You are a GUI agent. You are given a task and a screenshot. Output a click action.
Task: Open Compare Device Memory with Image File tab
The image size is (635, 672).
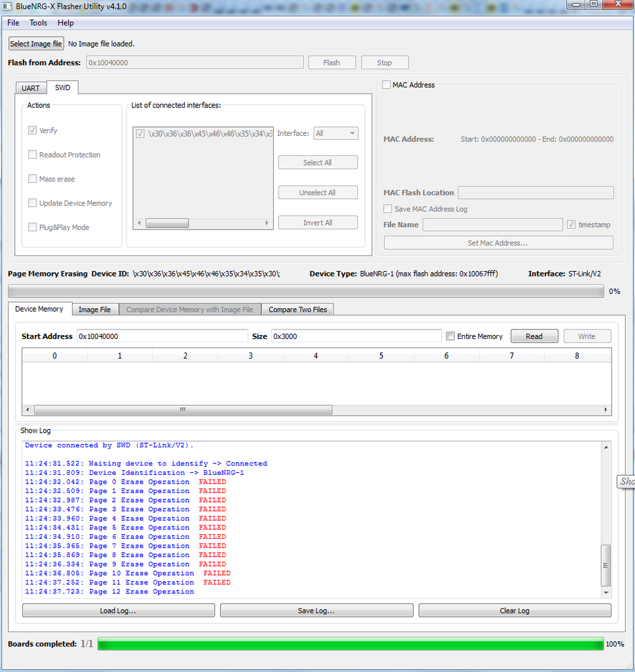click(x=190, y=309)
